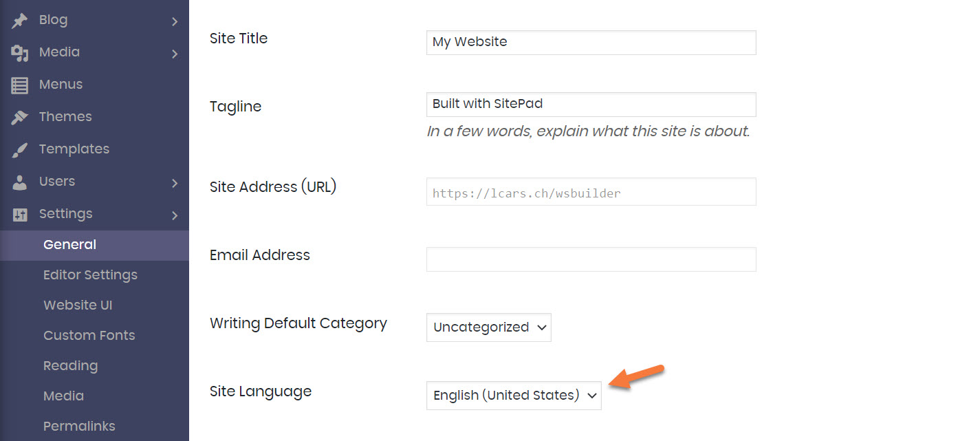Open Editor Settings submenu item
The image size is (980, 441).
click(90, 275)
